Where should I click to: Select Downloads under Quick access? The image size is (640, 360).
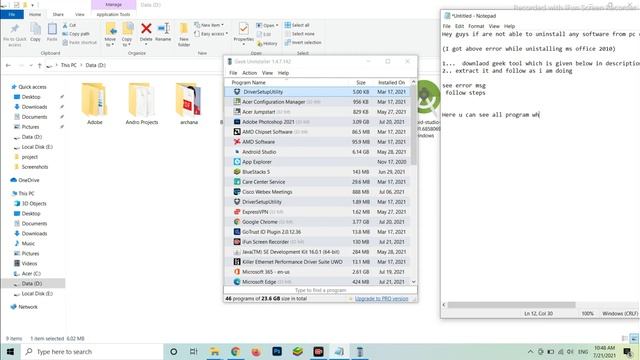(34, 107)
